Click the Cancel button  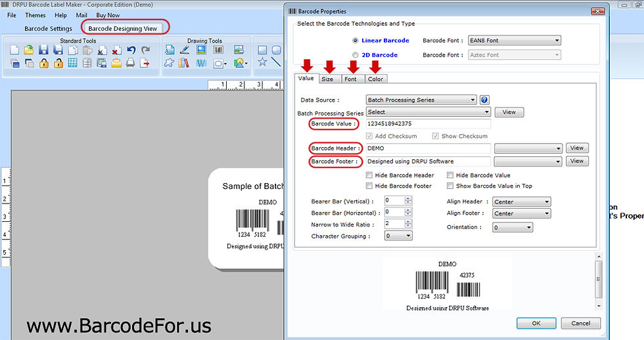[x=580, y=323]
